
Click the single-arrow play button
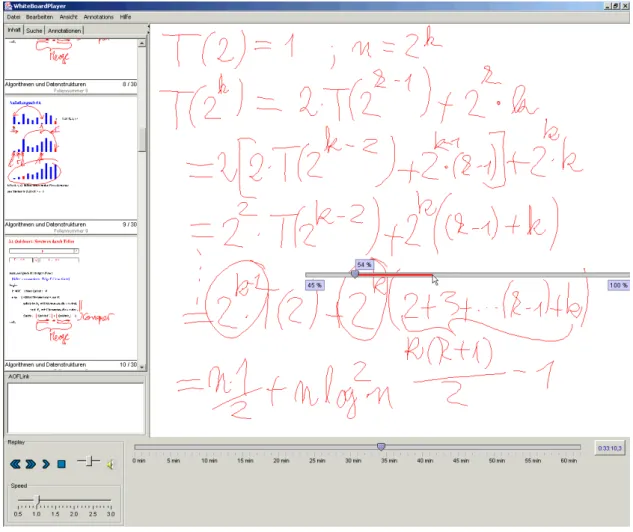tap(46, 464)
